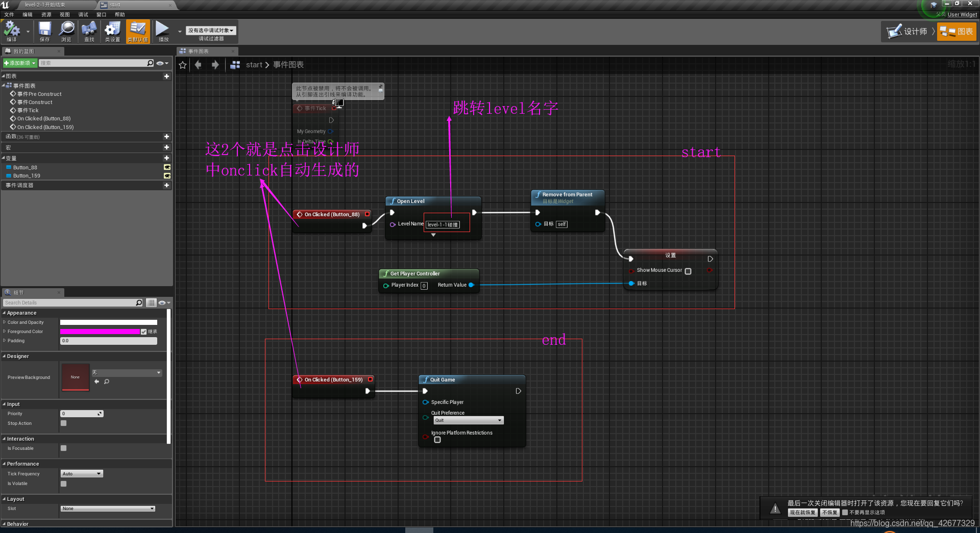Click the Preview Background None thumbnail
Viewport: 980px width, 533px height.
[75, 377]
